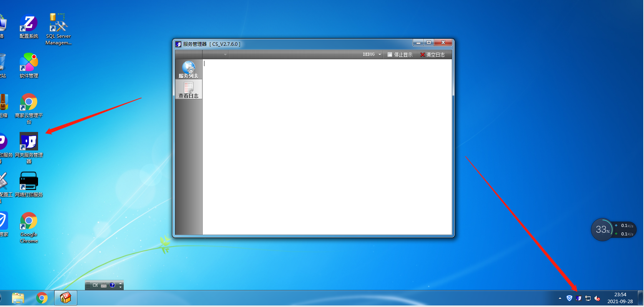Image resolution: width=644 pixels, height=307 pixels.
Task: Open File Explorer from the taskbar
Action: tap(18, 298)
